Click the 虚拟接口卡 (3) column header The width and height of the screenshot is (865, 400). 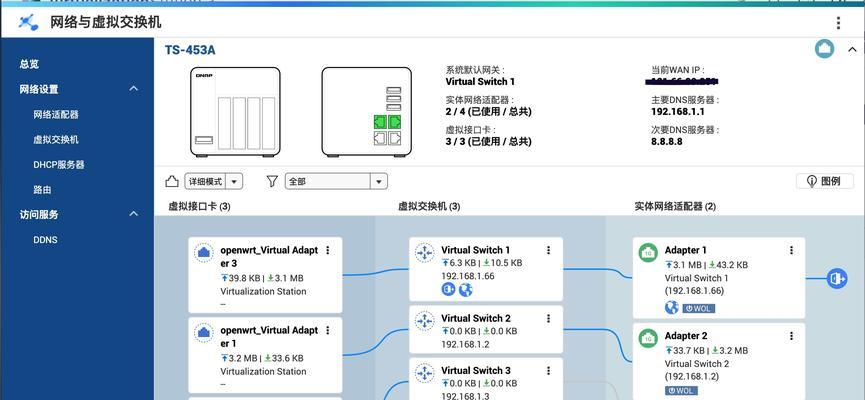[199, 207]
